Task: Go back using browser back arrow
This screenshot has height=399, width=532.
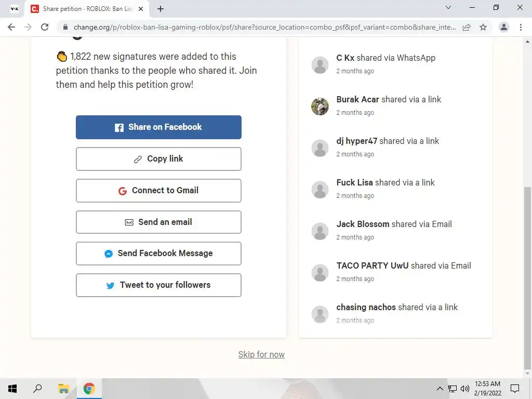Action: point(11,27)
